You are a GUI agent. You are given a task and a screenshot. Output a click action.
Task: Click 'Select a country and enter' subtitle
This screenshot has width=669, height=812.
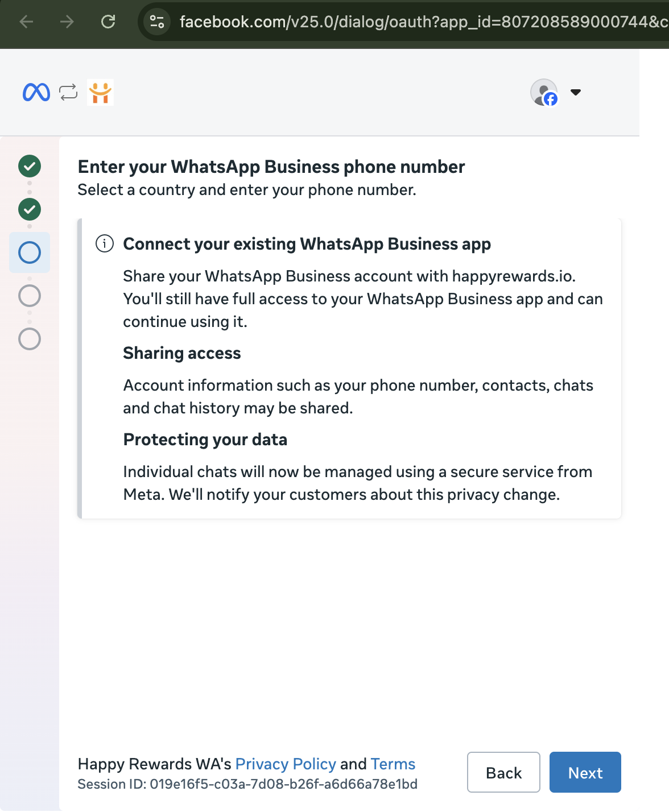point(247,189)
